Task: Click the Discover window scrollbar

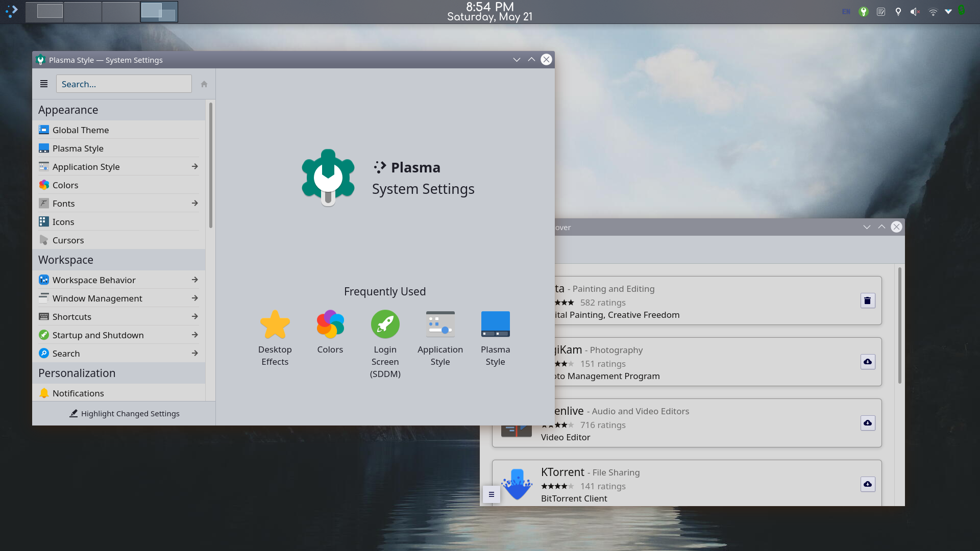Action: [899, 325]
